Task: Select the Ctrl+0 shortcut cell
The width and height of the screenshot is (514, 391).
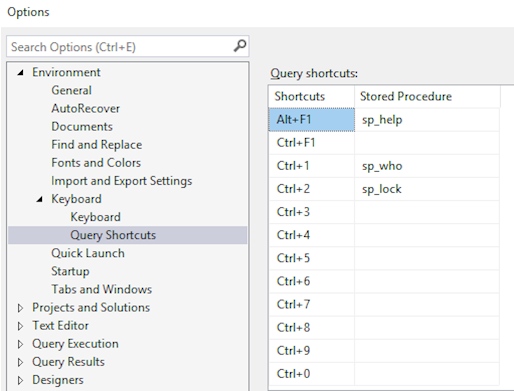Action: [312, 374]
